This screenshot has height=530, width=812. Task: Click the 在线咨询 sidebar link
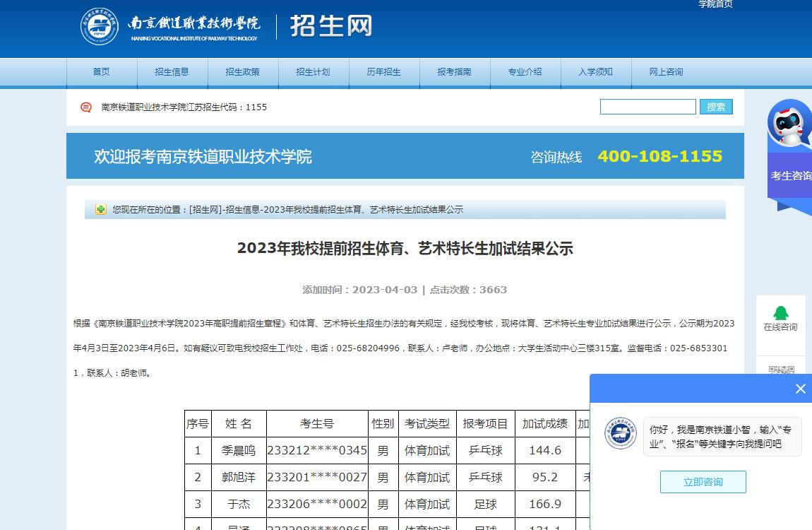click(780, 327)
